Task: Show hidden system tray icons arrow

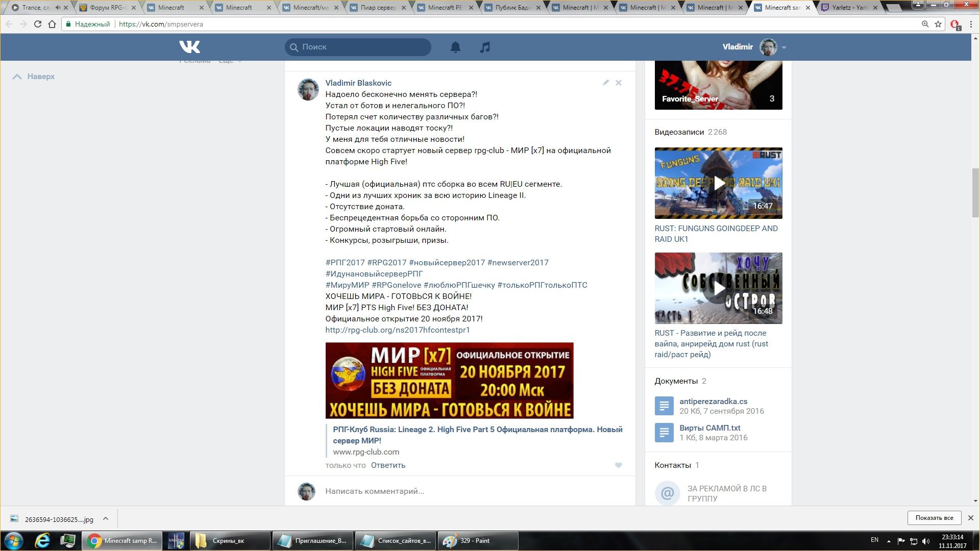Action: click(889, 541)
